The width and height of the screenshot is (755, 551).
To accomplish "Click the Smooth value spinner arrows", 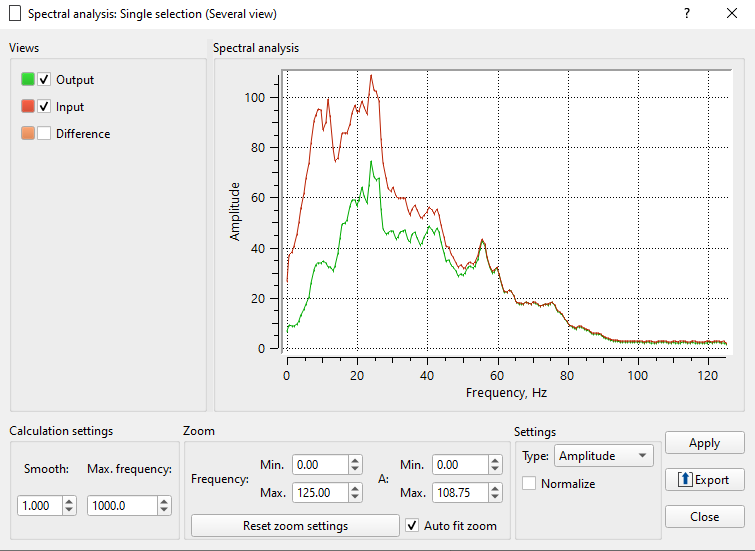I will tap(69, 506).
